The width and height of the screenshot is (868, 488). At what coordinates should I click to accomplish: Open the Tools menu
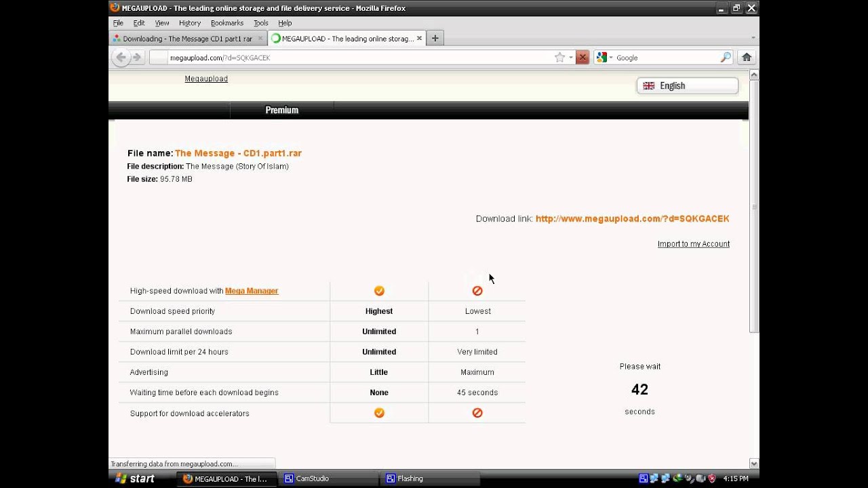(261, 23)
